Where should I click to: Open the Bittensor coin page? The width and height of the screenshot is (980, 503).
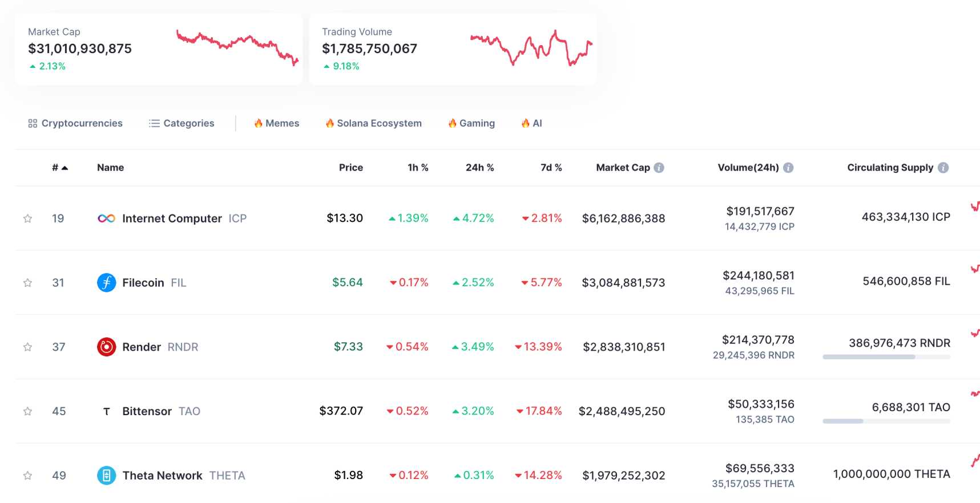pyautogui.click(x=147, y=411)
